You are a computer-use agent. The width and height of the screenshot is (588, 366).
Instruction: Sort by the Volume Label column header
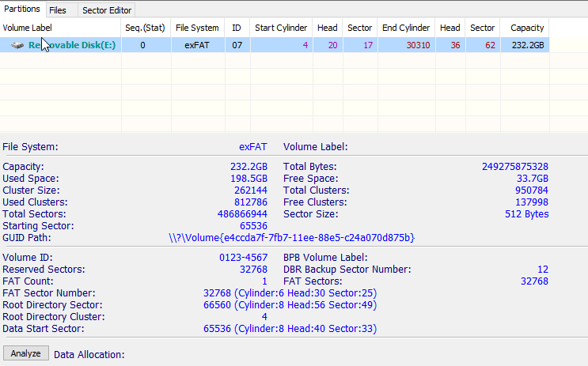(60, 28)
